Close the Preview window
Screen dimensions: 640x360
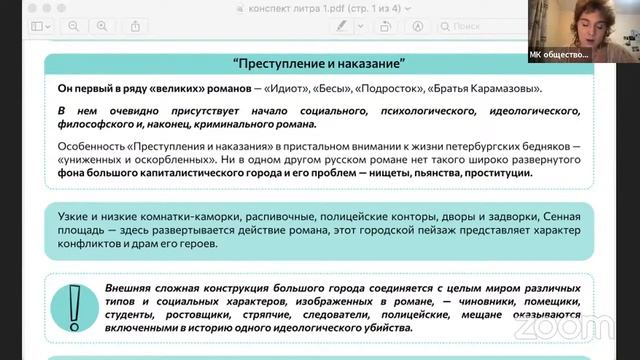pos(32,8)
